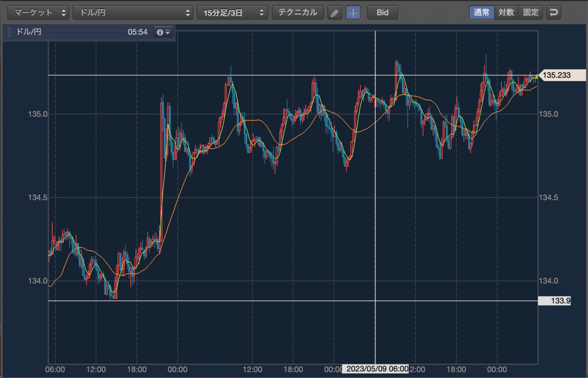Select the 固定 scale mode
The image size is (588, 378).
coord(531,13)
